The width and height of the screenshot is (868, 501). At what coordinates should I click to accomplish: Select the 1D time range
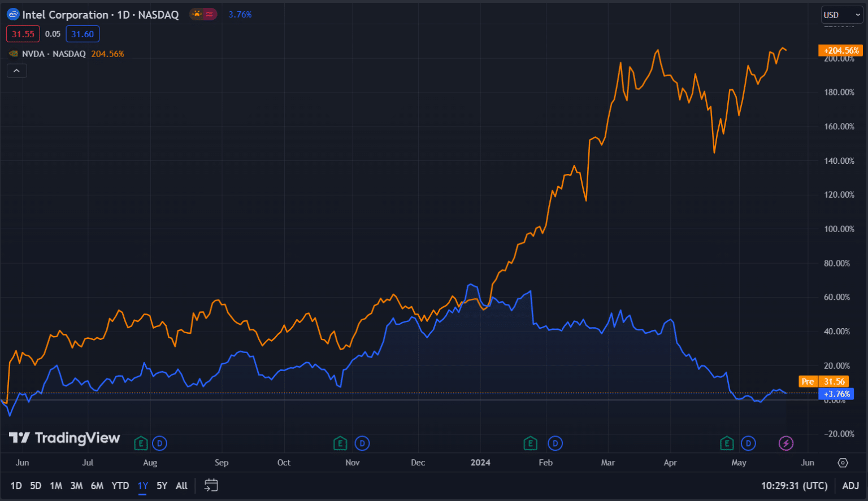[x=16, y=486]
